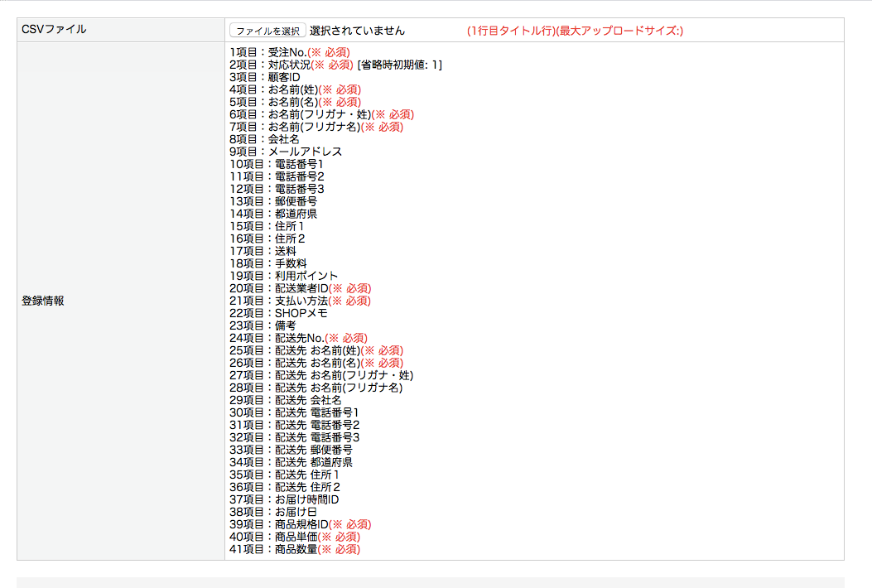Click the 選択されていません file status text
This screenshot has height=588, width=872.
(357, 31)
